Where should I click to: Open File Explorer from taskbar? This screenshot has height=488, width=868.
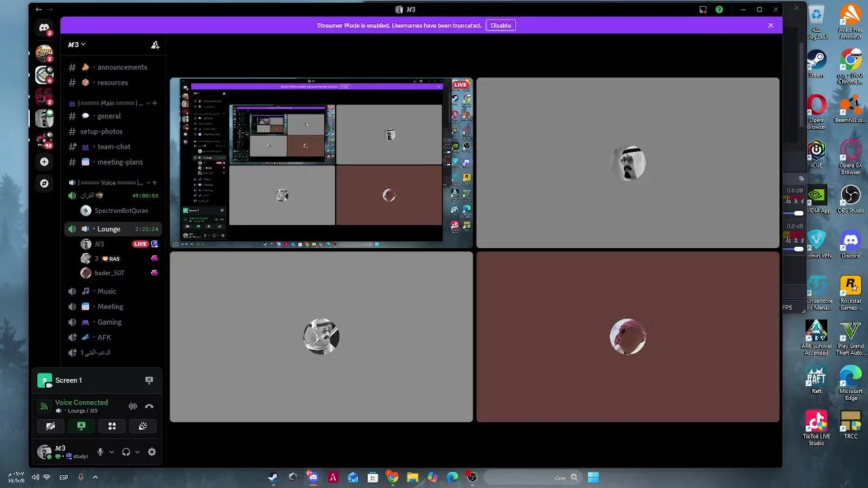(412, 477)
